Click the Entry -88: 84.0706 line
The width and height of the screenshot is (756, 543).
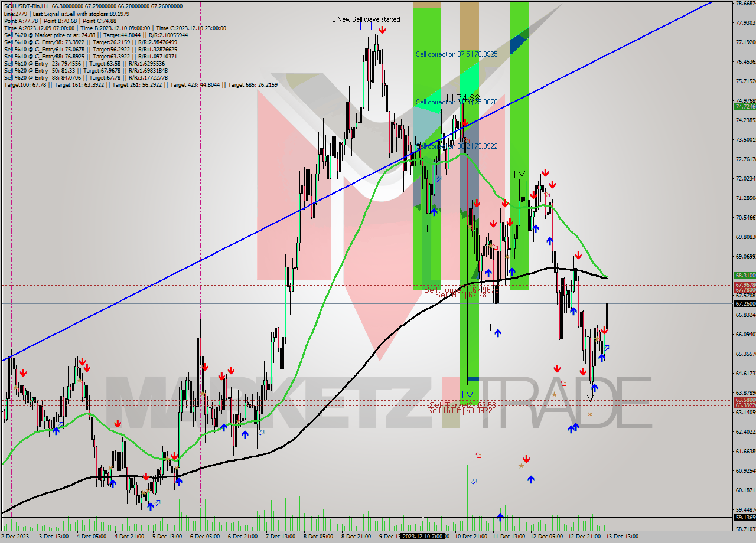tap(86, 77)
